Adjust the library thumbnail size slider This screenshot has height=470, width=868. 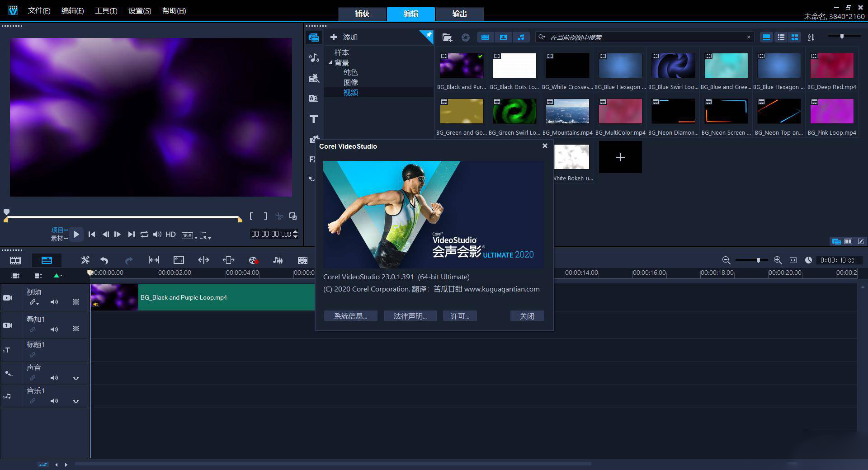(842, 36)
